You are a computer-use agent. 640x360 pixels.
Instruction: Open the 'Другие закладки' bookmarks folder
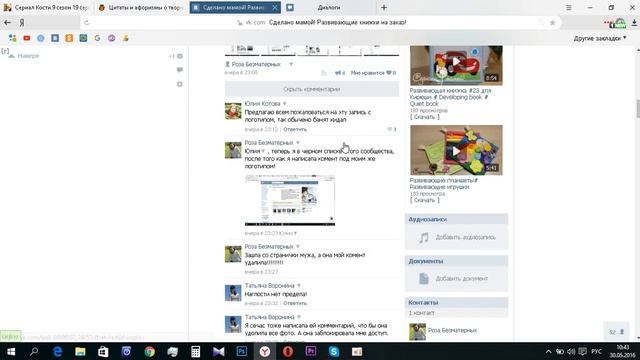600,38
